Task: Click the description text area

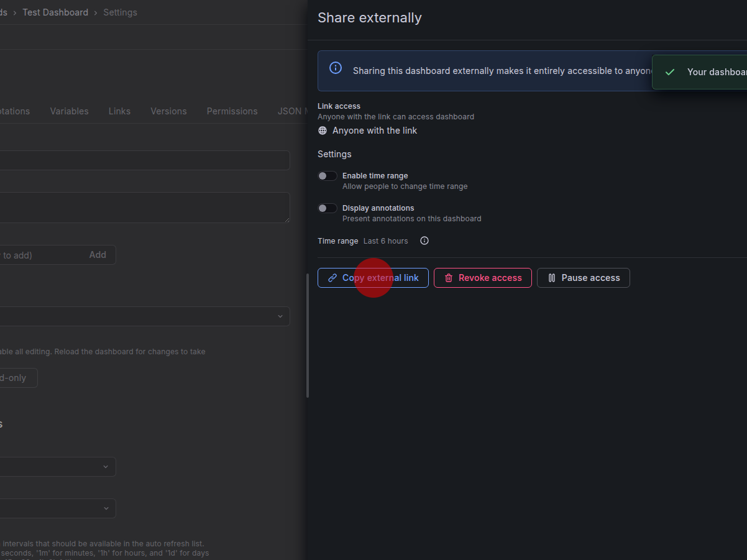Action: pyautogui.click(x=143, y=208)
